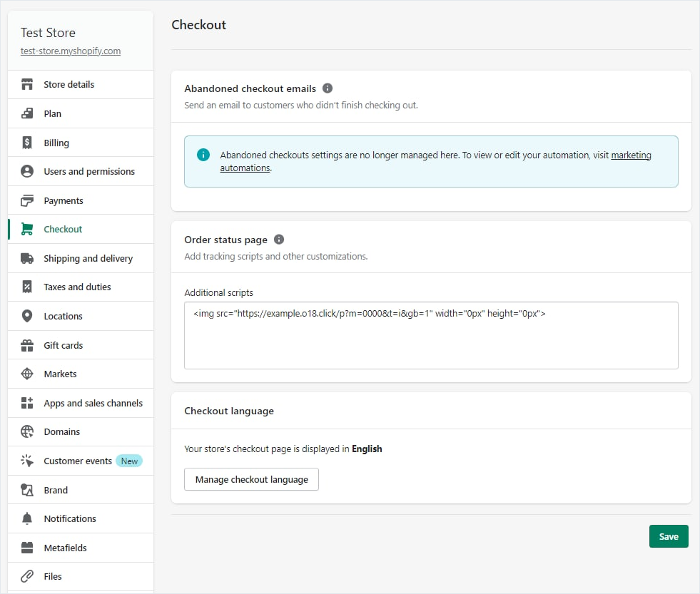Viewport: 700px width, 594px height.
Task: Go to Taxes and duties settings
Action: [77, 287]
